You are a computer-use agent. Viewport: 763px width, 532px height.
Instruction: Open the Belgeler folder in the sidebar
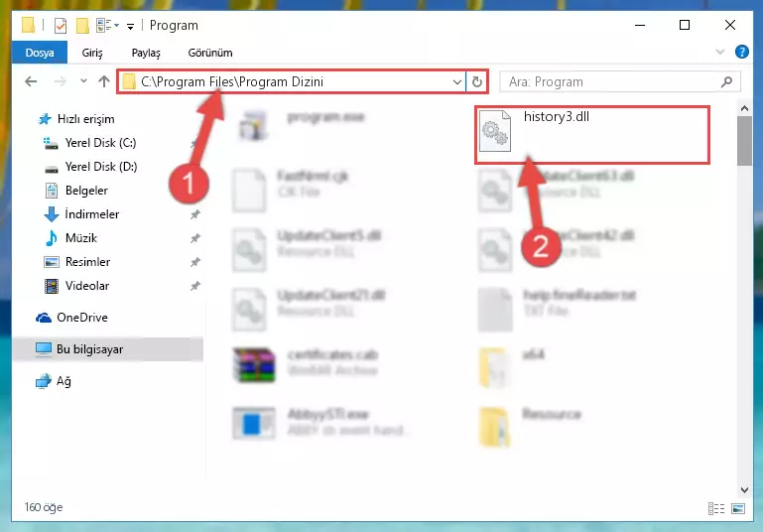76,191
